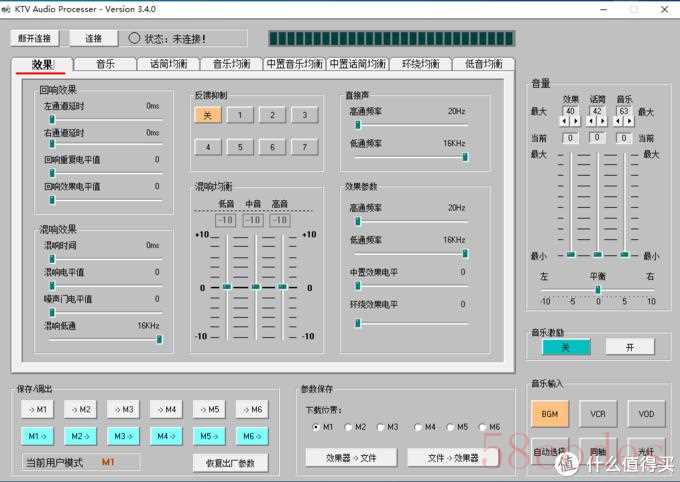Screen dimensions: 680x482
Task: Click the 效果 max volume field showing 40
Action: tap(570, 111)
